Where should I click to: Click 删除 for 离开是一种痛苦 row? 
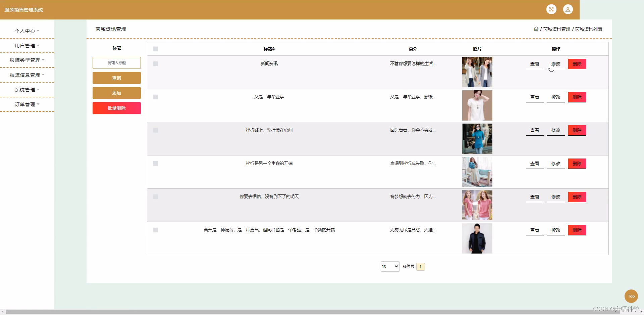pos(577,230)
